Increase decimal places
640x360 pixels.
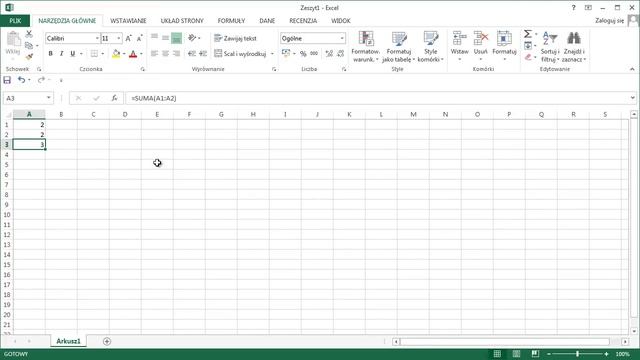click(x=329, y=53)
